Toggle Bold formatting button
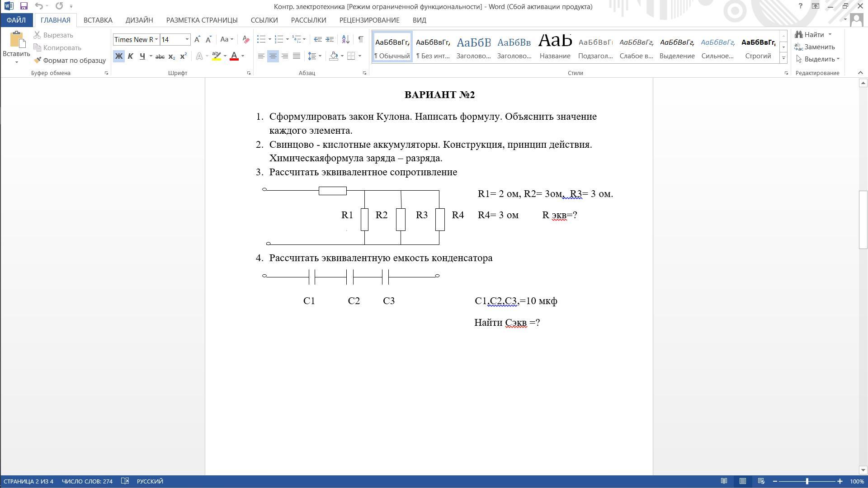Viewport: 868px width, 488px height. pyautogui.click(x=118, y=56)
